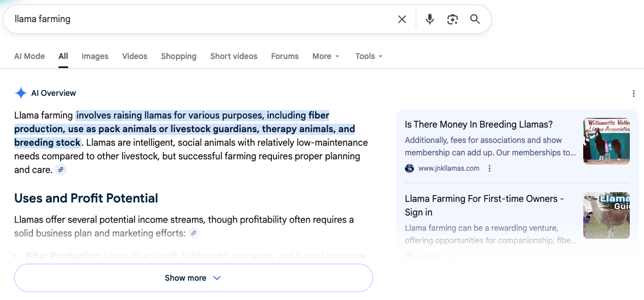644x300 pixels.
Task: Start voice search with the microphone icon
Action: coord(430,19)
